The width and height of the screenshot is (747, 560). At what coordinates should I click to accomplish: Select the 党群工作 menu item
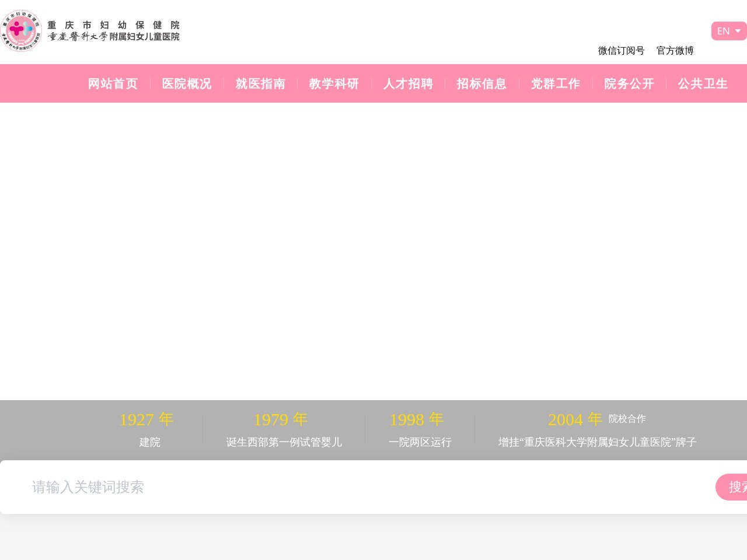pyautogui.click(x=556, y=84)
